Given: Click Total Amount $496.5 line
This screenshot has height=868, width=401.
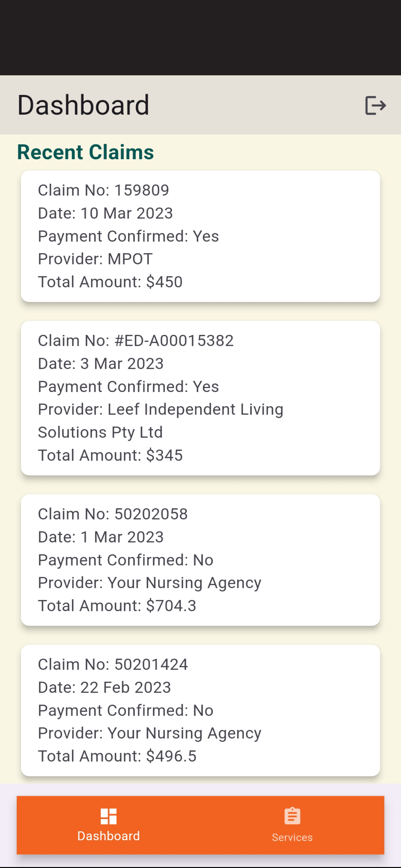Looking at the screenshot, I should point(117,756).
